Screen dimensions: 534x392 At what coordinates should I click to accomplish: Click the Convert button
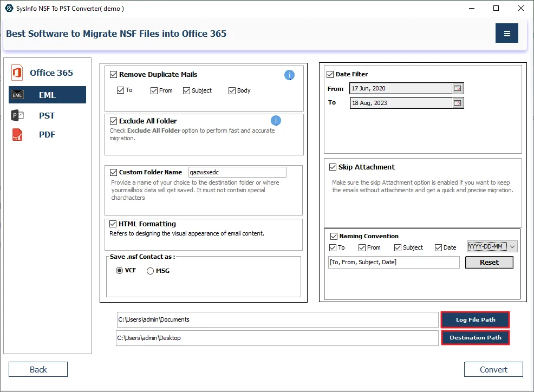(x=493, y=369)
